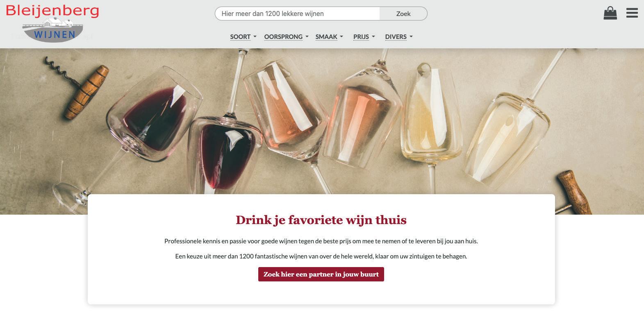Click the Zoek search button
The width and height of the screenshot is (644, 315).
(x=403, y=14)
